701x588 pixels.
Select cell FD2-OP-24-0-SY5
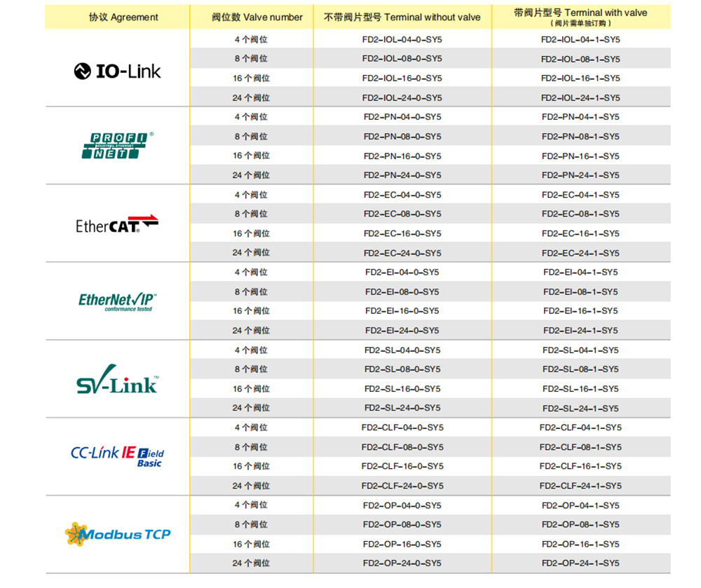(402, 563)
